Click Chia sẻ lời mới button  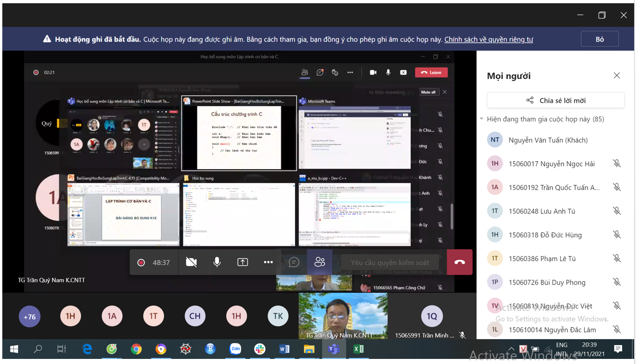tap(556, 100)
